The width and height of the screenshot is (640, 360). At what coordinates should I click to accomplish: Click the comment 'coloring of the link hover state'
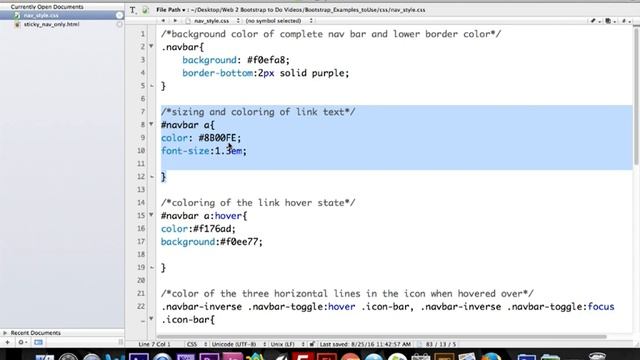click(x=258, y=203)
